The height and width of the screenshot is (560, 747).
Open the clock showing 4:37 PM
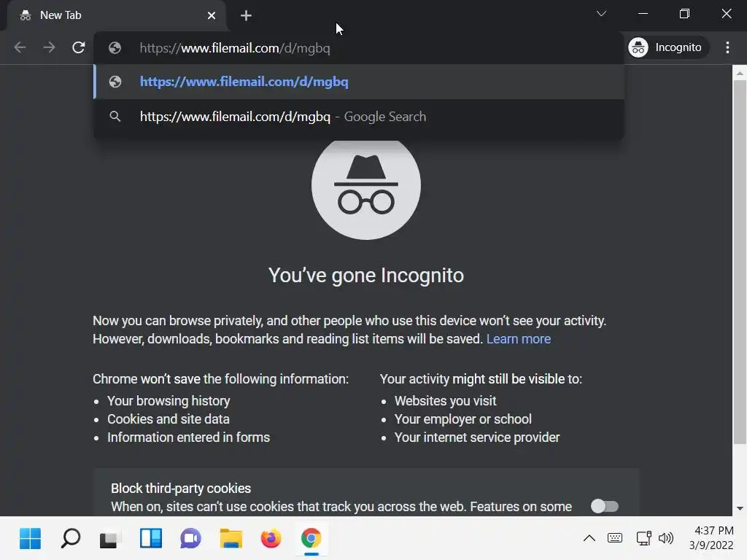[711, 537]
